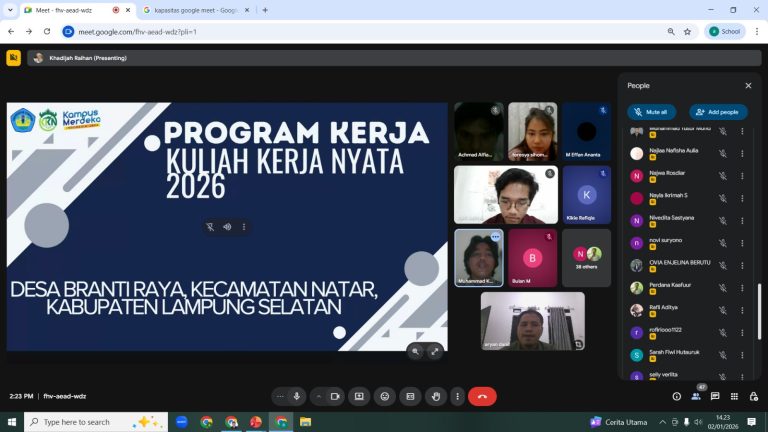Open the Windows notification center icon
The width and height of the screenshot is (768, 432).
752,422
